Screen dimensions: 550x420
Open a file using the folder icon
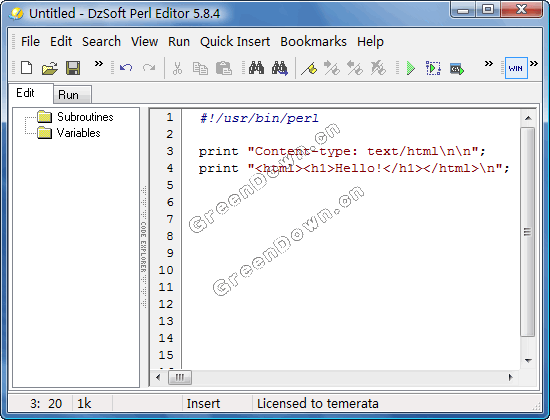click(50, 68)
